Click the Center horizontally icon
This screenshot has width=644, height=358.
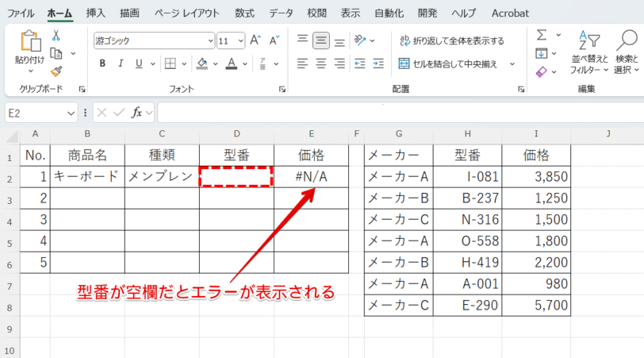(x=320, y=64)
